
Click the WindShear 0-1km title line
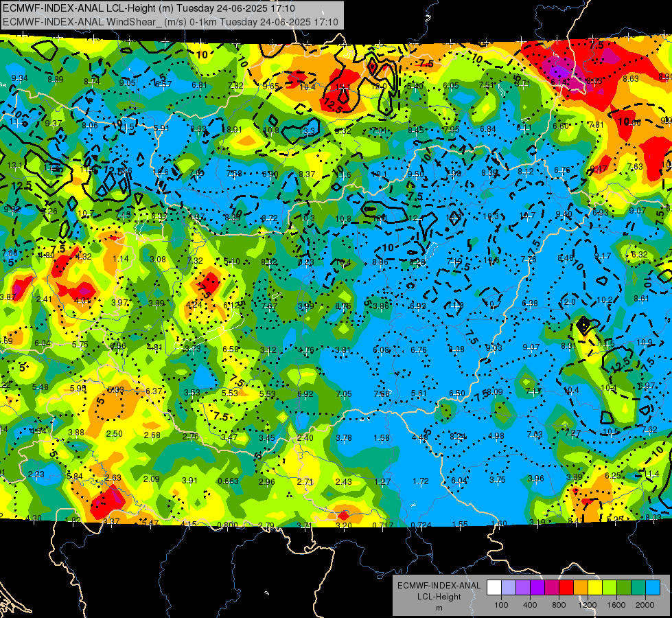(170, 21)
